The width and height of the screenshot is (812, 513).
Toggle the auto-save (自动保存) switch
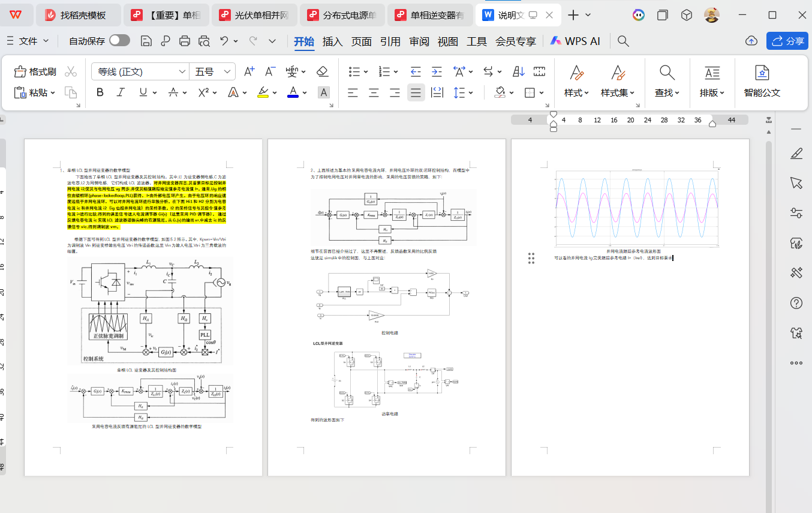[119, 41]
